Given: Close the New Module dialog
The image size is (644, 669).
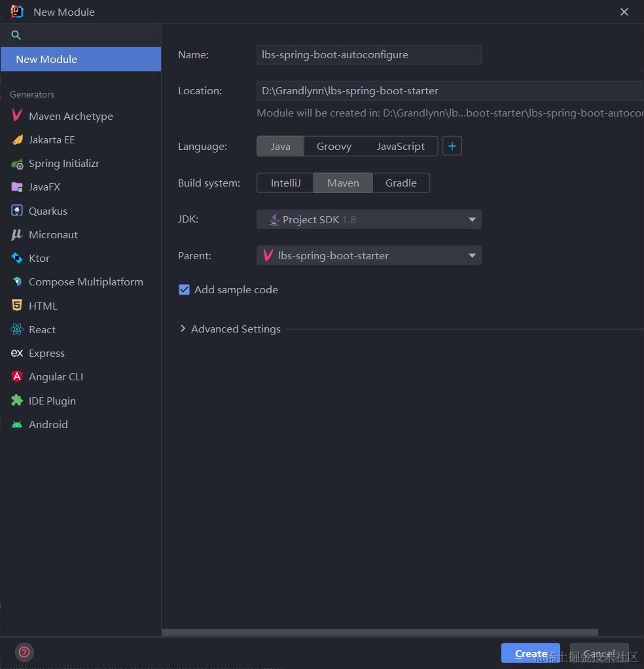Looking at the screenshot, I should click(624, 12).
